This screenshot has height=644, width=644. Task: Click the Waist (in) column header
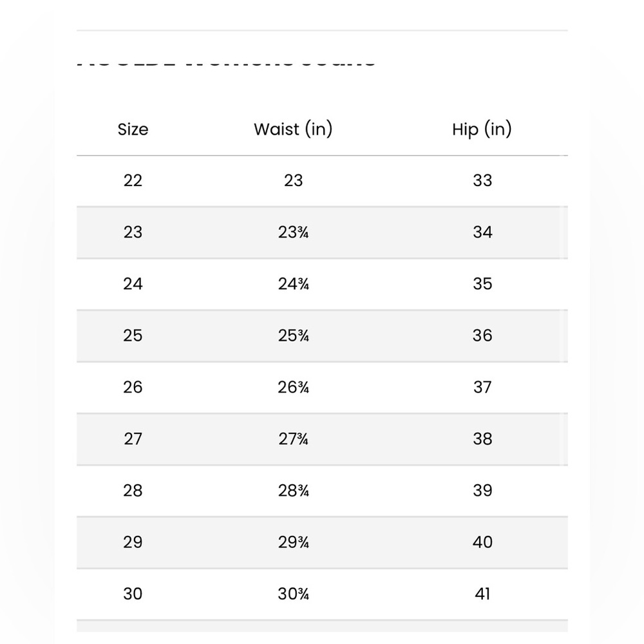click(x=293, y=129)
